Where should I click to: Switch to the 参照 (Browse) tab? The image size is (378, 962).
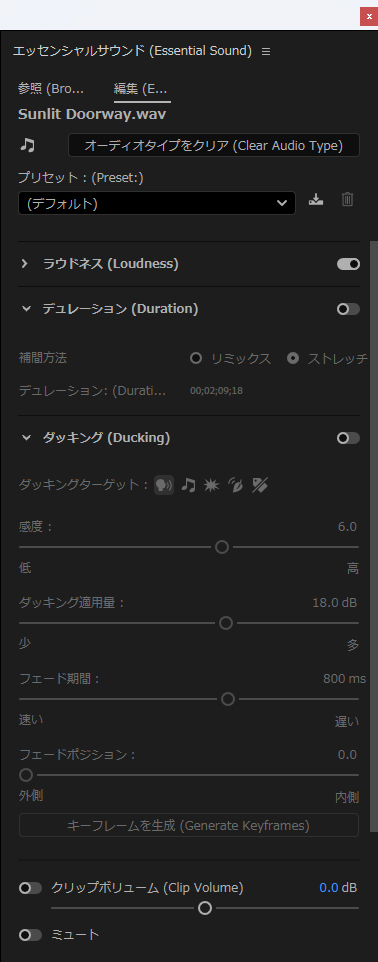51,88
